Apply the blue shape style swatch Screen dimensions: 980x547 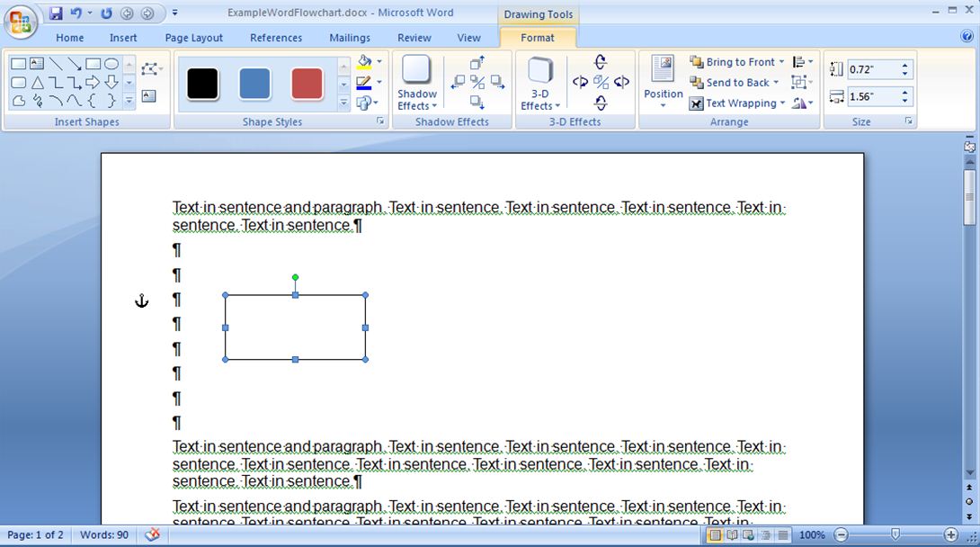(x=254, y=84)
